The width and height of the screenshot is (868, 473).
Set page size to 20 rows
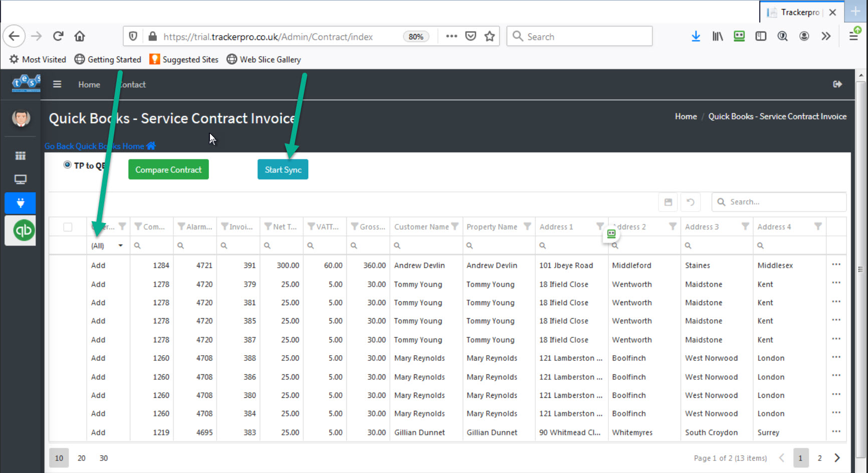(x=82, y=458)
